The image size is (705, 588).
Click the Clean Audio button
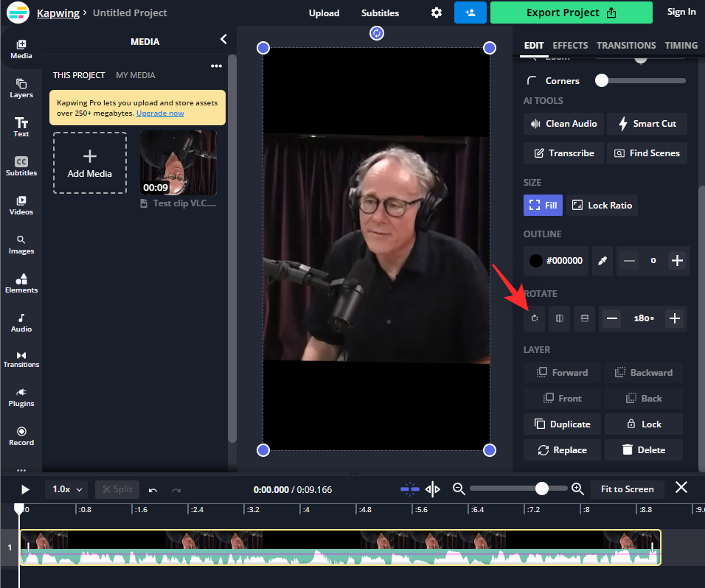pyautogui.click(x=563, y=124)
